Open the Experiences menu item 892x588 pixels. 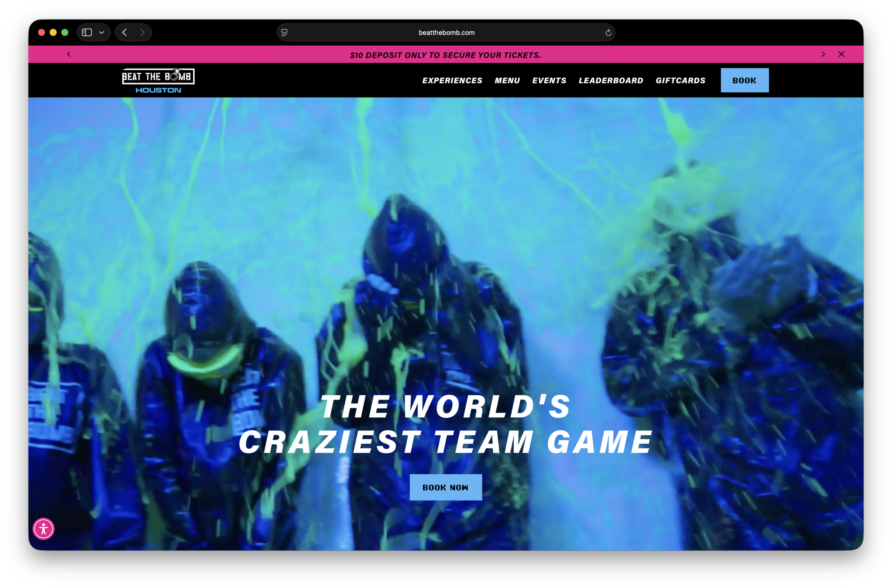452,80
